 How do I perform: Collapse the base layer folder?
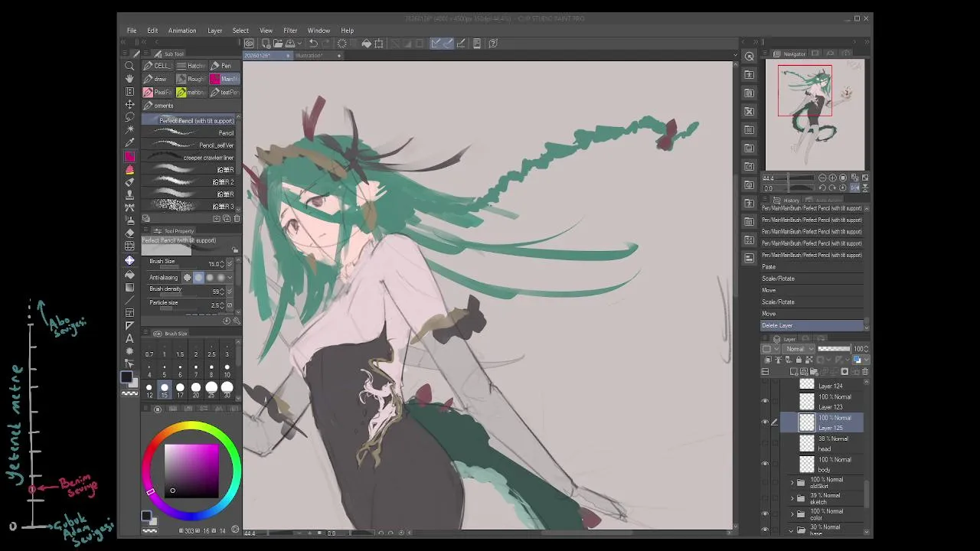pos(792,530)
